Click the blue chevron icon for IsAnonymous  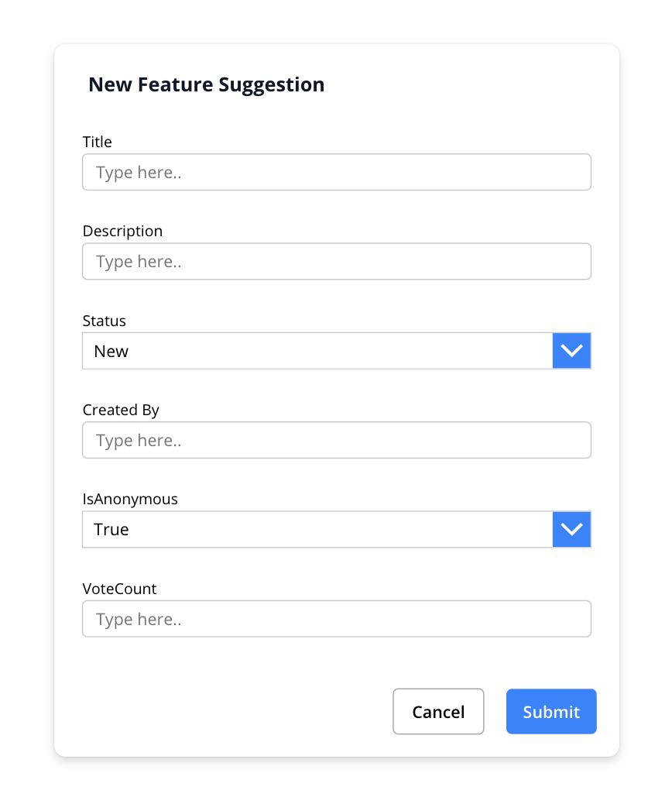tap(571, 530)
